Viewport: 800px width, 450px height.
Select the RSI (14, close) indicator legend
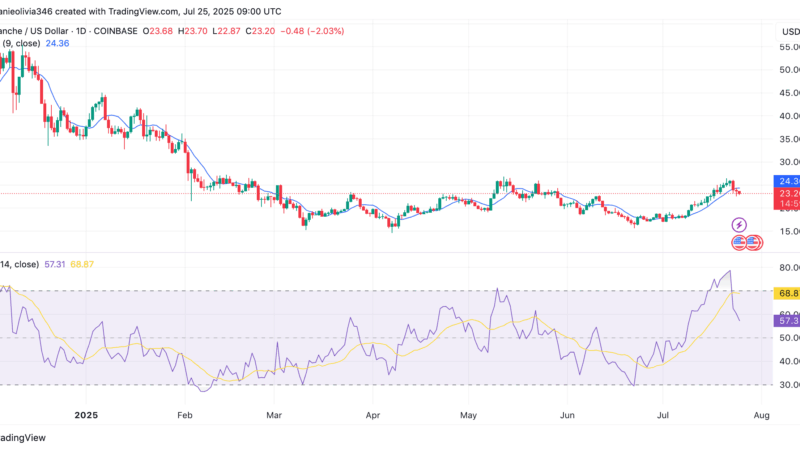click(19, 264)
